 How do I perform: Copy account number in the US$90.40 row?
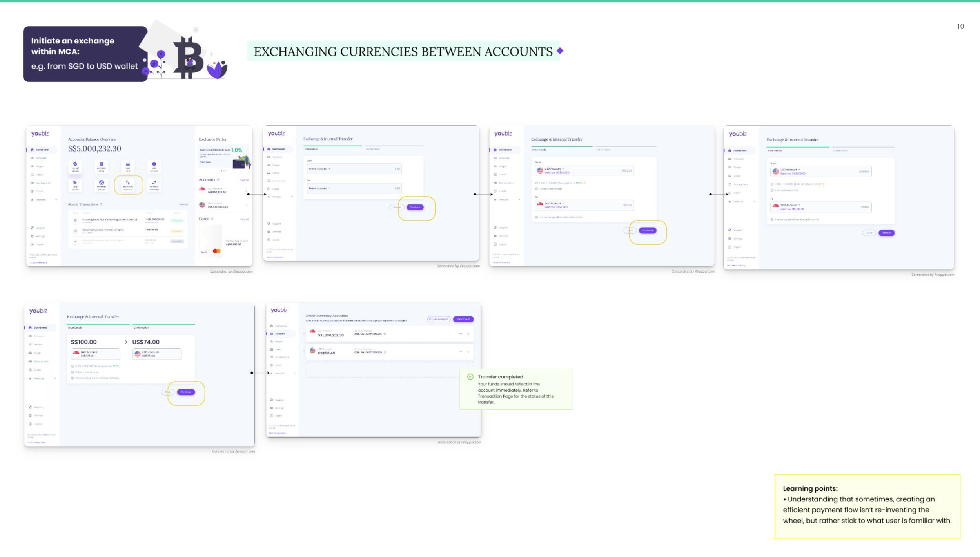tap(385, 353)
